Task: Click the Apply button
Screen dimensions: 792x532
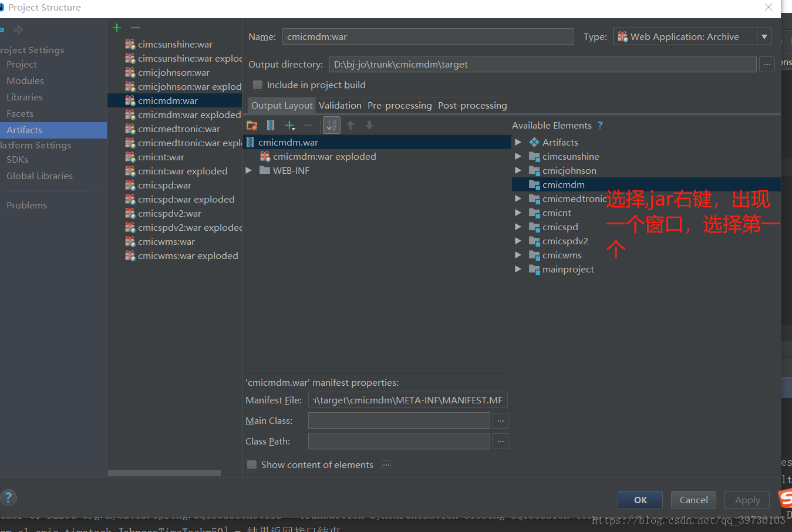Action: pyautogui.click(x=747, y=500)
